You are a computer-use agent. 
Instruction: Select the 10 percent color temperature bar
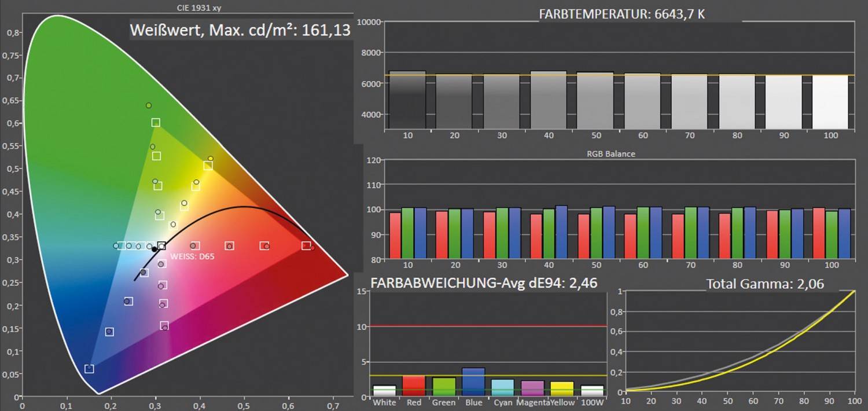pyautogui.click(x=407, y=100)
